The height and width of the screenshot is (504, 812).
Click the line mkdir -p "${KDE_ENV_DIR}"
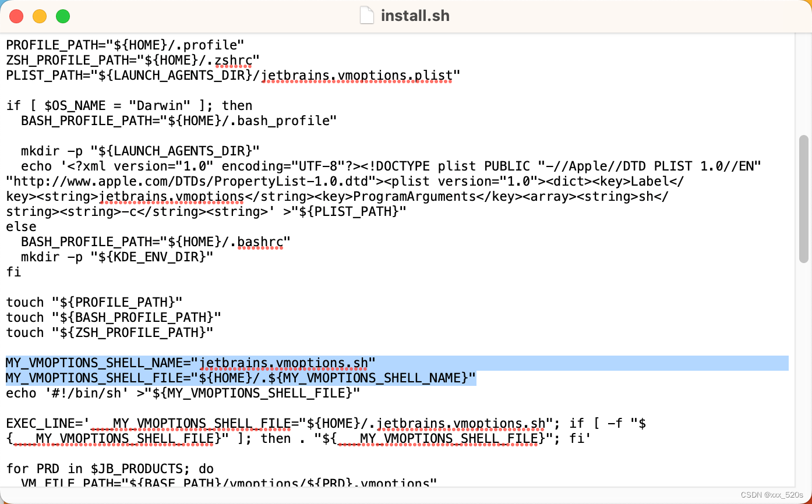[117, 257]
